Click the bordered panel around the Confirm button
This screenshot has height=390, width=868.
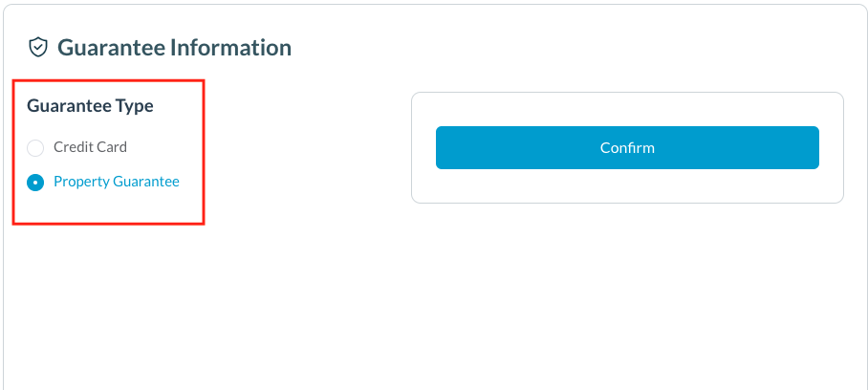click(x=627, y=188)
